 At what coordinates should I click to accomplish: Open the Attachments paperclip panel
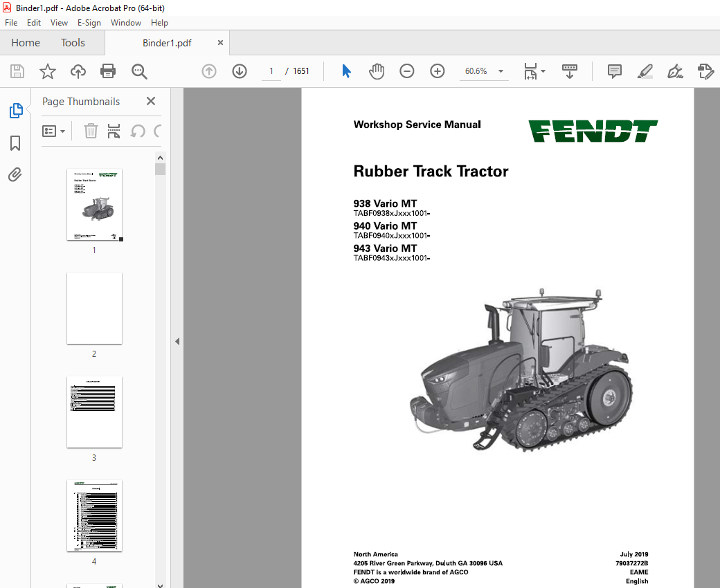click(x=15, y=174)
